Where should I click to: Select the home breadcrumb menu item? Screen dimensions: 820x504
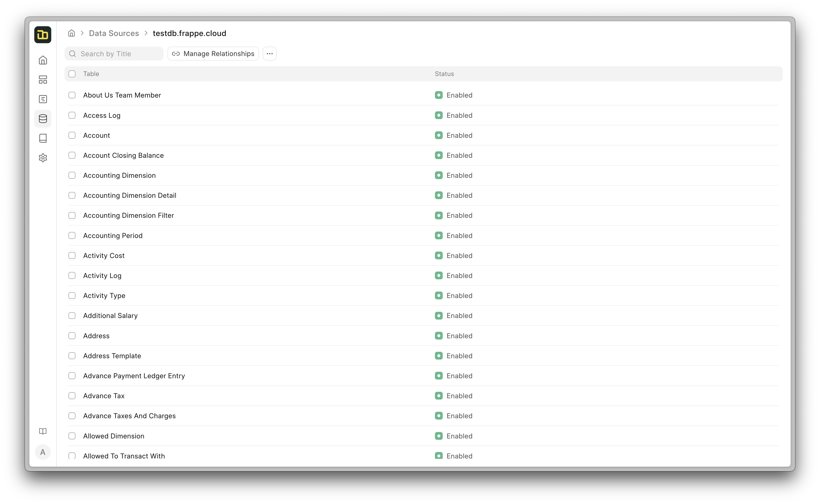coord(71,33)
